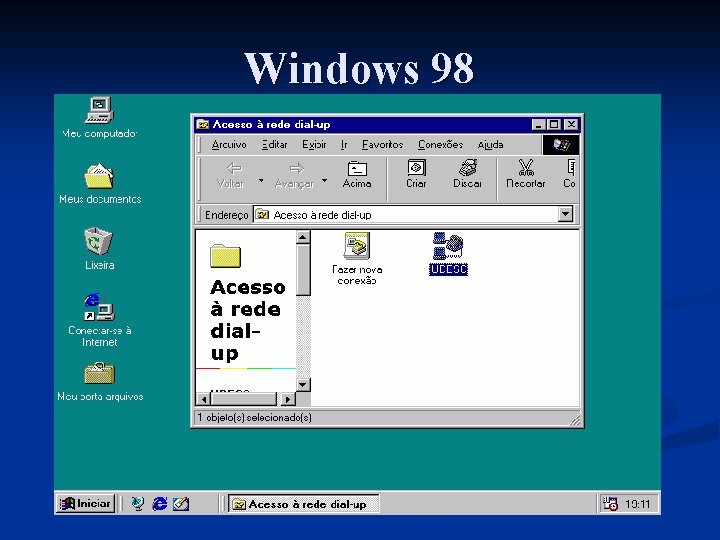Open the Editar menu
This screenshot has height=540, width=720.
tap(275, 145)
